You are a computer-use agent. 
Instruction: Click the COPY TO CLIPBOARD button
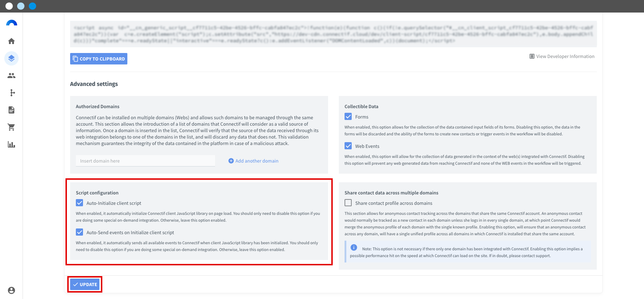click(x=99, y=59)
